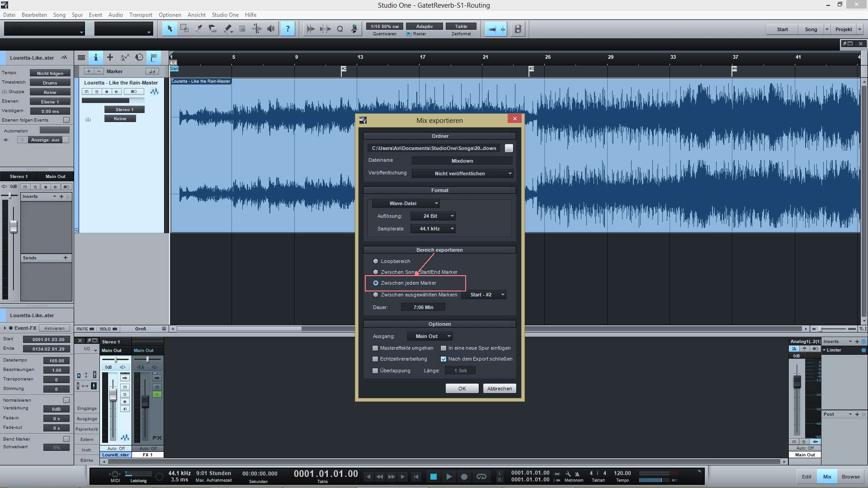Open the Samplerate 44.1 kHz dropdown
The image size is (868, 488).
(433, 229)
